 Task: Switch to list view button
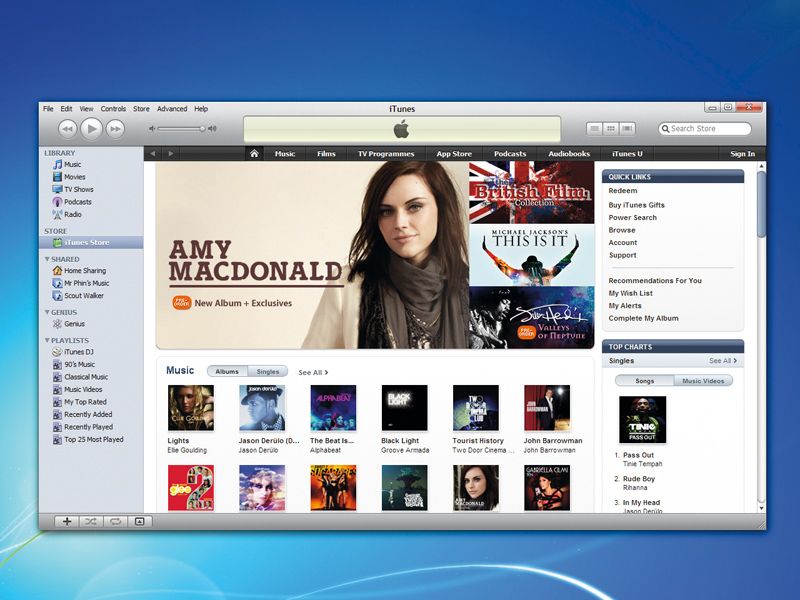(x=594, y=129)
